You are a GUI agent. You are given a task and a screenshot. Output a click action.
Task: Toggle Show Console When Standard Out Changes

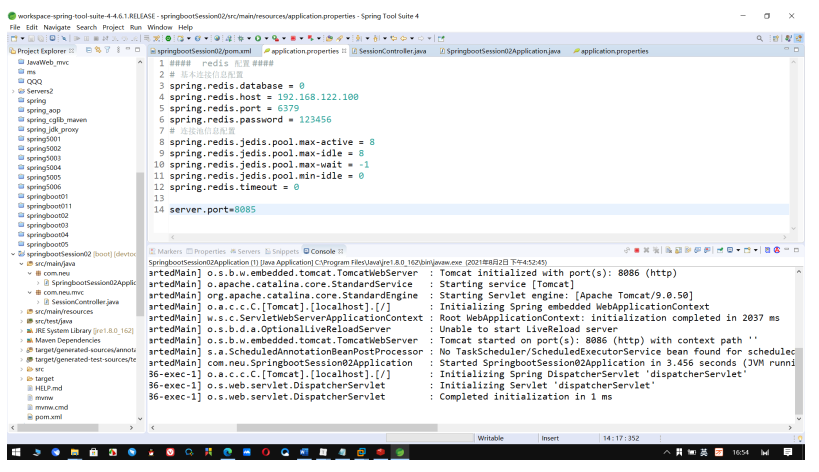[x=698, y=251]
